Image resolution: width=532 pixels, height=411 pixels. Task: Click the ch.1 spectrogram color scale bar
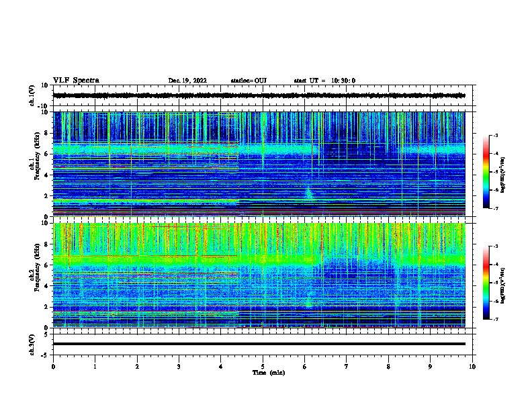[486, 172]
